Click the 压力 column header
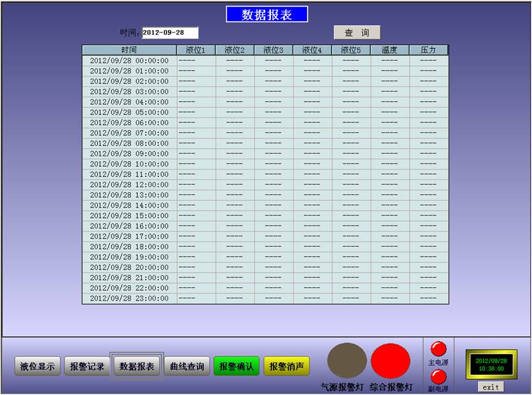Screen dimensions: 532x395 [428, 50]
